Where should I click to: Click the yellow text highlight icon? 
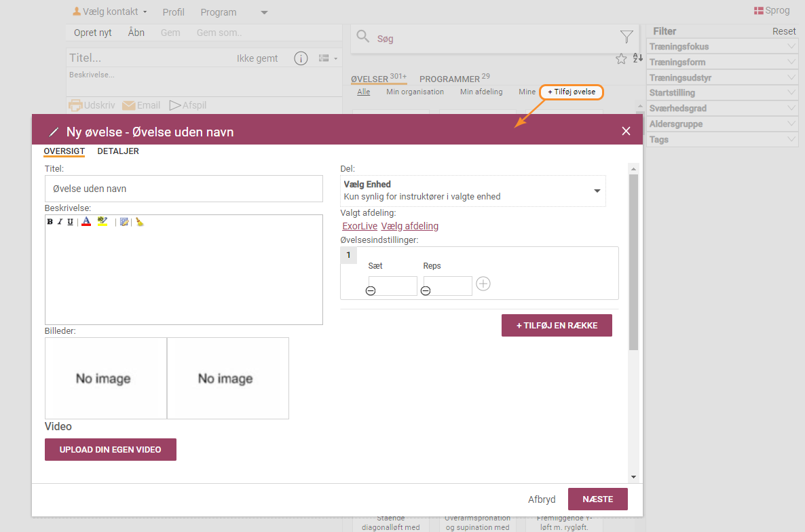102,221
